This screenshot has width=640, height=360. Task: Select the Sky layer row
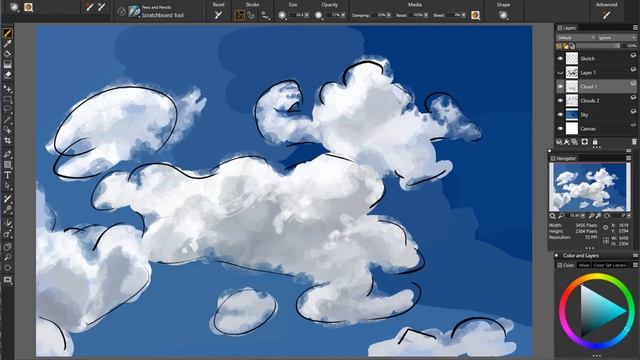point(596,115)
